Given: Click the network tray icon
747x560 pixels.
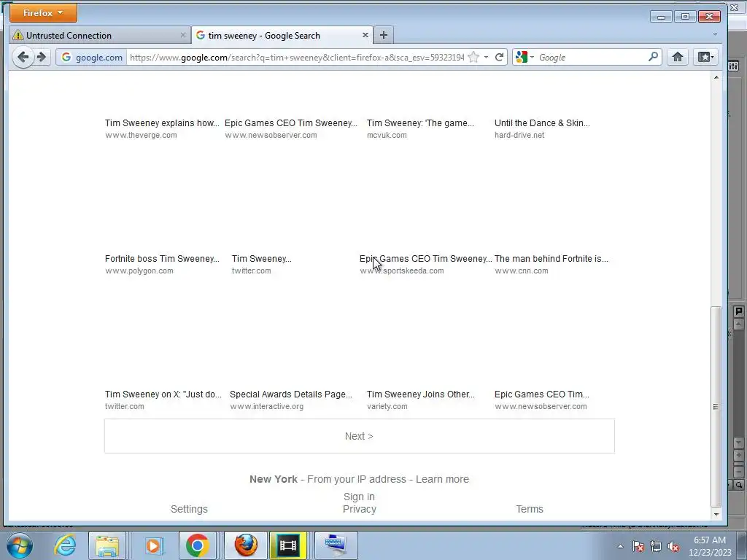Looking at the screenshot, I should tap(656, 546).
